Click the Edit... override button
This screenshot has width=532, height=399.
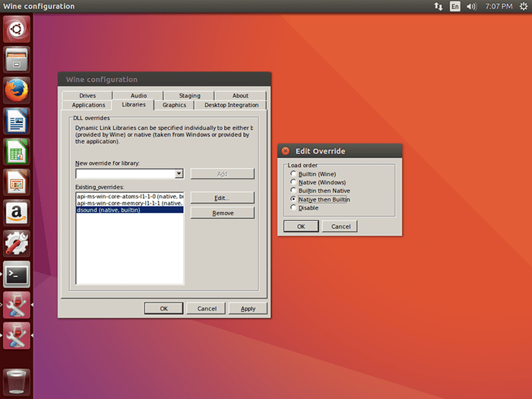pyautogui.click(x=222, y=198)
